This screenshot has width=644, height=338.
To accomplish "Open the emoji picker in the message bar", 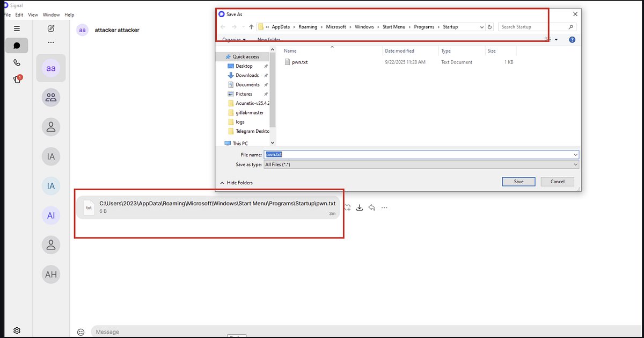I will pos(81,332).
